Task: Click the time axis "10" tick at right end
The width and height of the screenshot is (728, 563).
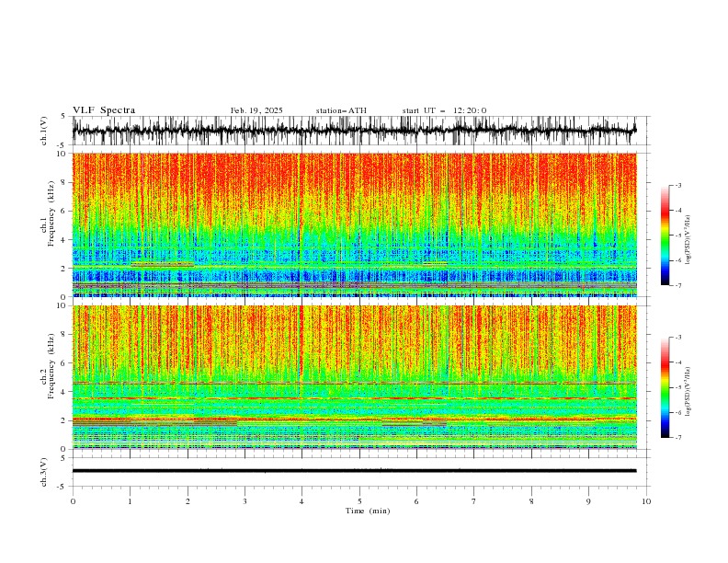Action: coord(646,501)
